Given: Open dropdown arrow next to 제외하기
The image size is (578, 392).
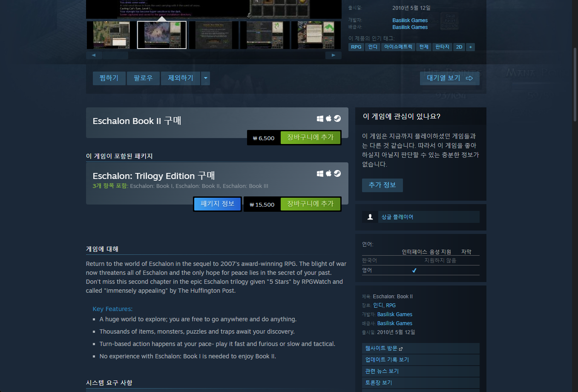Looking at the screenshot, I should [206, 78].
